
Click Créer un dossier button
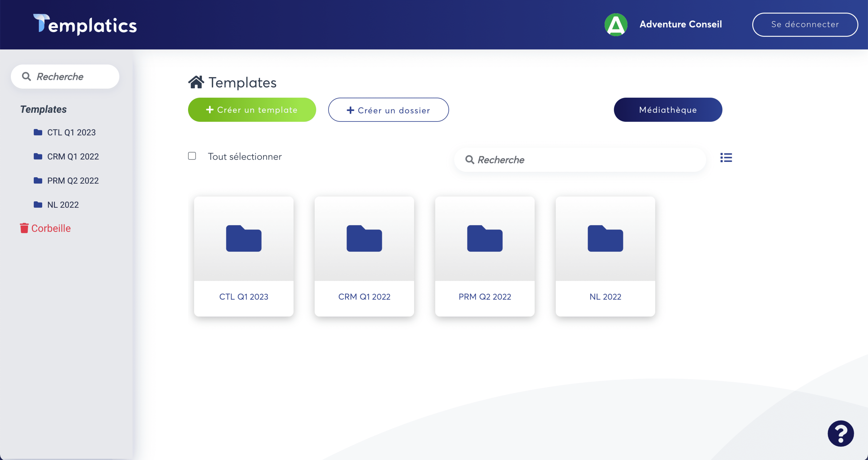pyautogui.click(x=388, y=110)
